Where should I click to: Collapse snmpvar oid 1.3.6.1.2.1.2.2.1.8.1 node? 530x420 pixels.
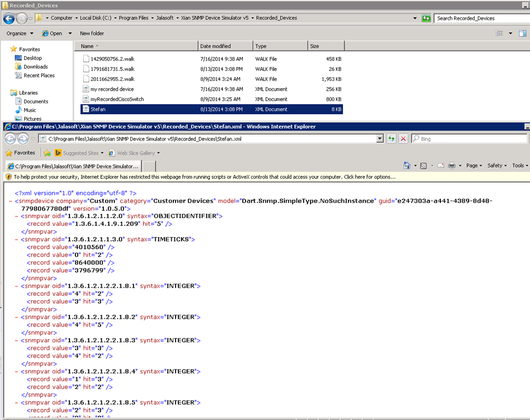(x=16, y=286)
